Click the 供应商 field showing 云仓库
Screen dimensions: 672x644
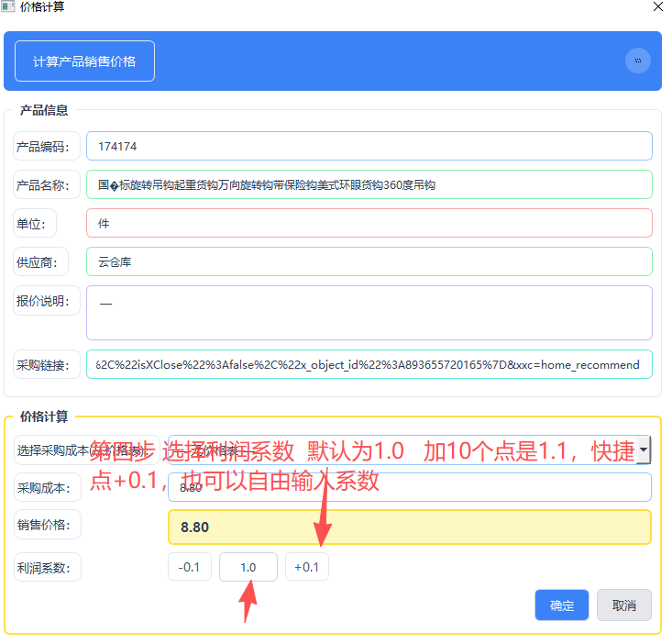pyautogui.click(x=369, y=261)
